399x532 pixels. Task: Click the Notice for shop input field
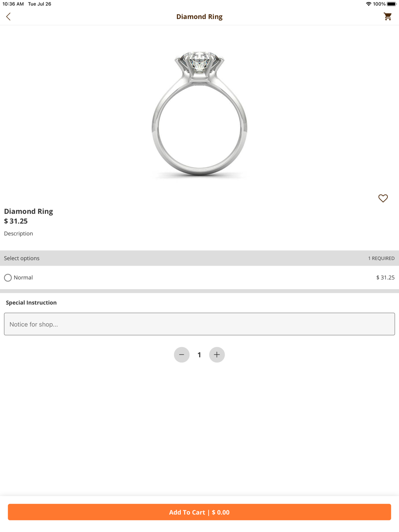(199, 324)
